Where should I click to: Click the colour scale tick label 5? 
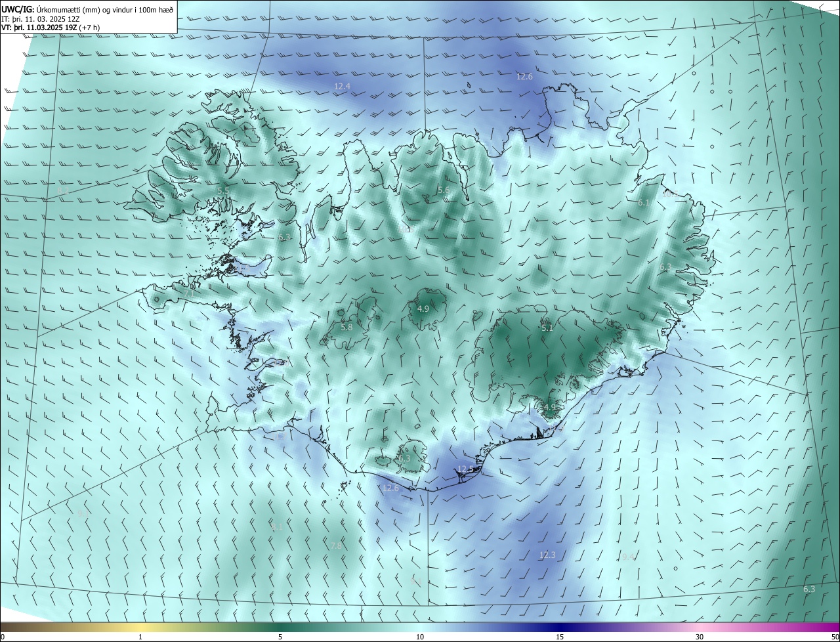point(280,637)
